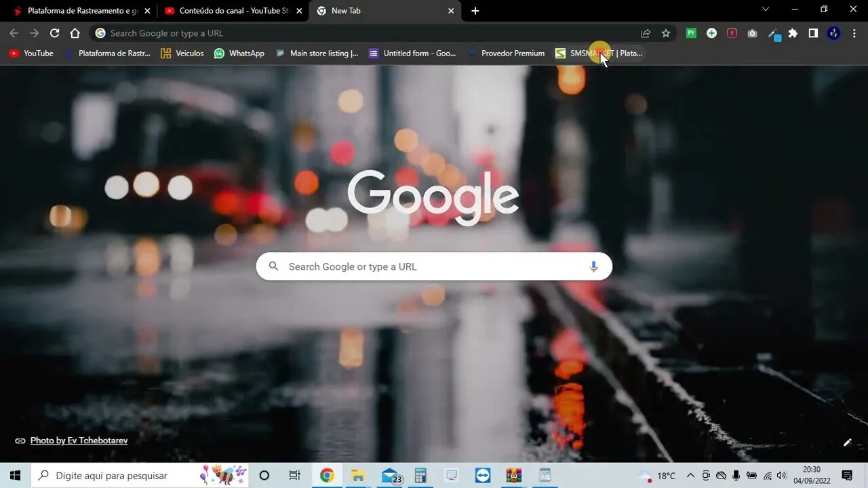Open Cortana circle on the taskbar
Viewport: 868px width, 488px height.
[264, 476]
